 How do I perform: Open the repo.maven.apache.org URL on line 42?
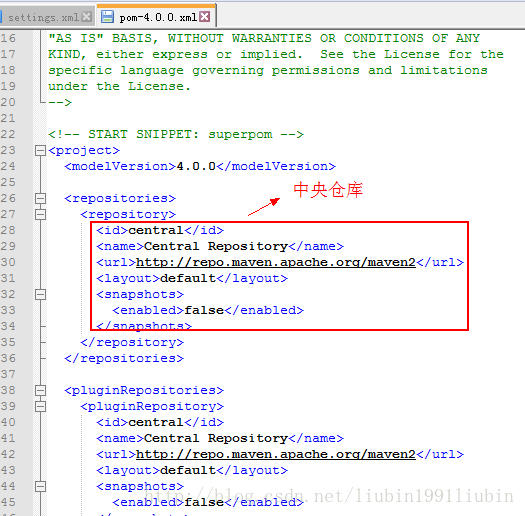click(x=276, y=454)
